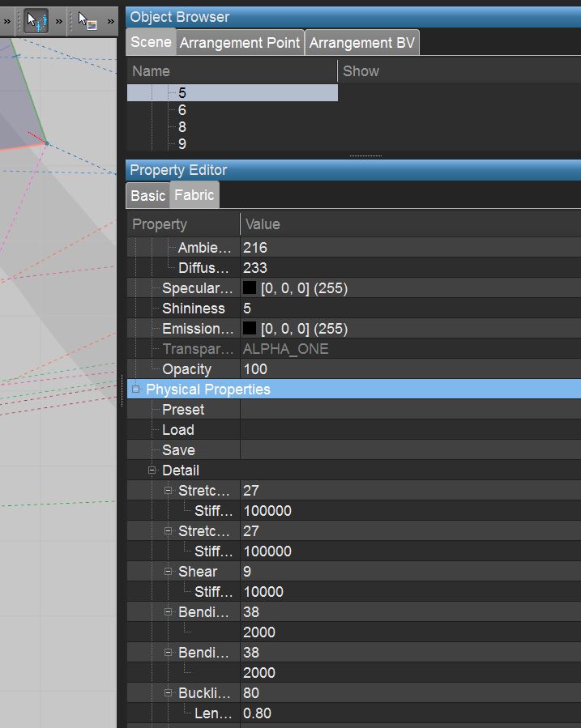
Task: Edit the Shear value 9
Action: click(411, 572)
